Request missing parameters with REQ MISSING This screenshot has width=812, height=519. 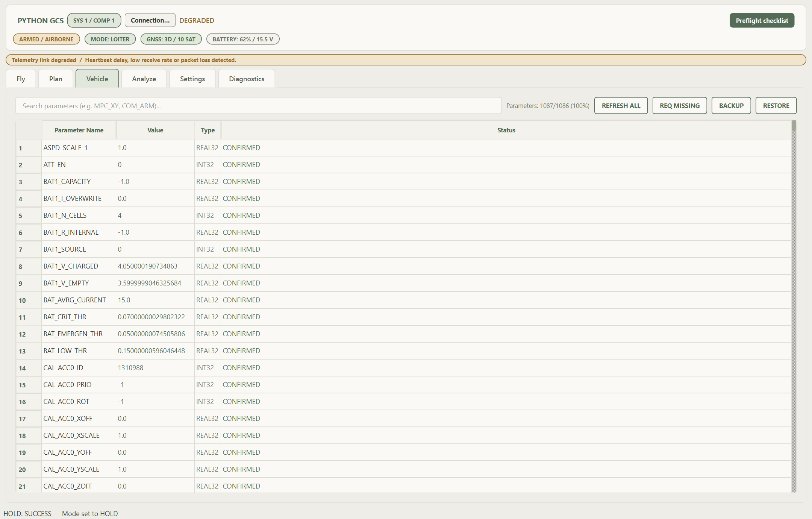[680, 106]
